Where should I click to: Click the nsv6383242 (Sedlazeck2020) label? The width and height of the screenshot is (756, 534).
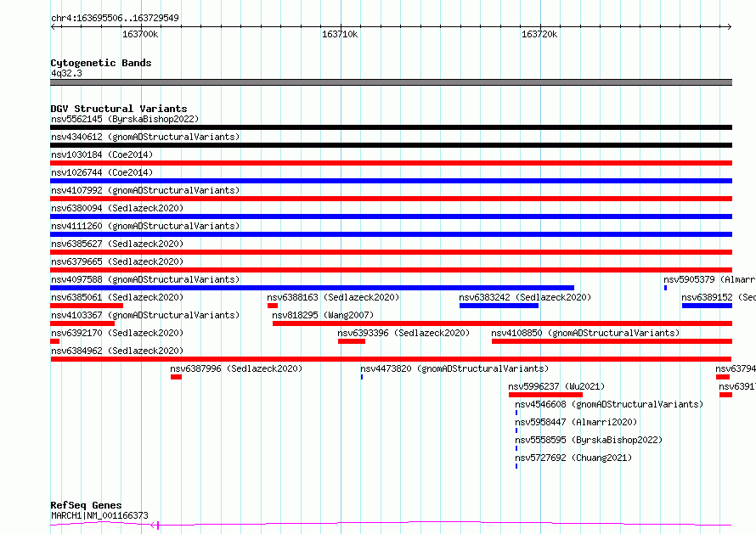[525, 297]
